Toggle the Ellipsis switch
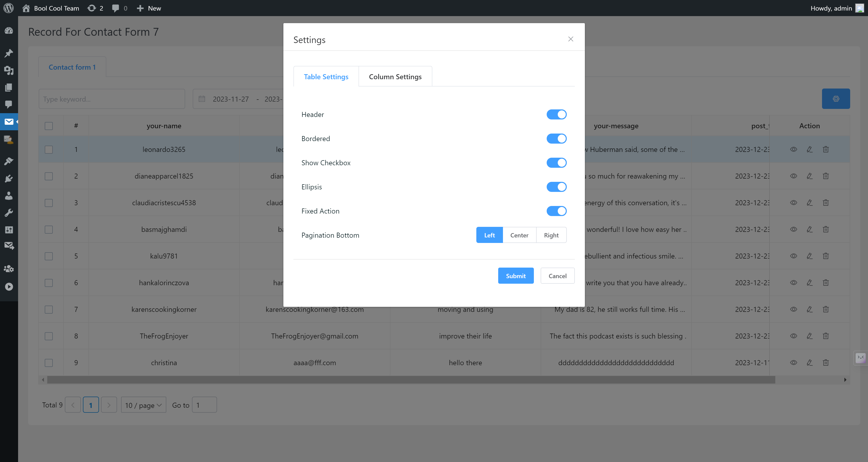The image size is (868, 462). 556,187
